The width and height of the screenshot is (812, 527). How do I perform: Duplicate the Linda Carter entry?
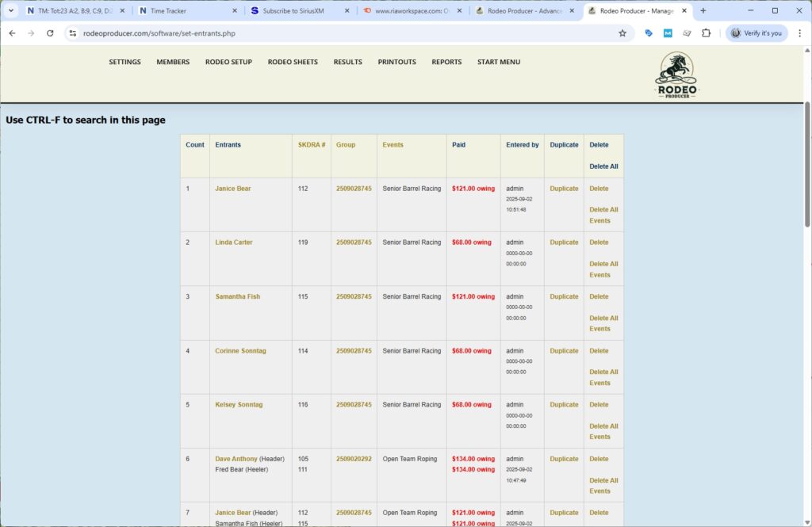pyautogui.click(x=563, y=242)
